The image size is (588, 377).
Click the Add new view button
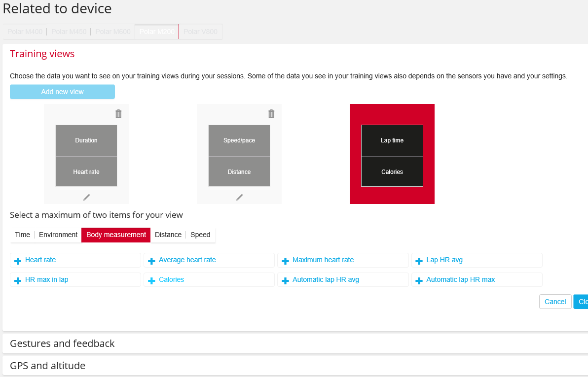point(62,92)
